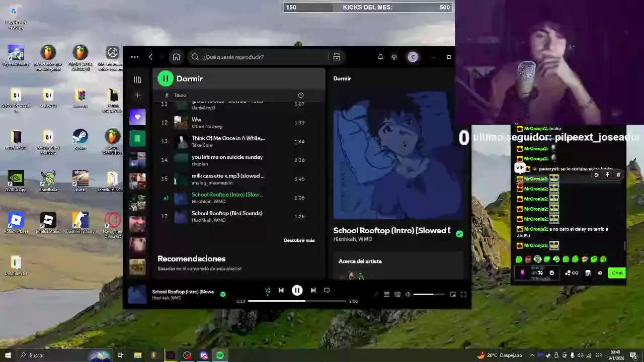This screenshot has height=362, width=644.
Task: Create new playlist with plus icon
Action: pyautogui.click(x=137, y=95)
